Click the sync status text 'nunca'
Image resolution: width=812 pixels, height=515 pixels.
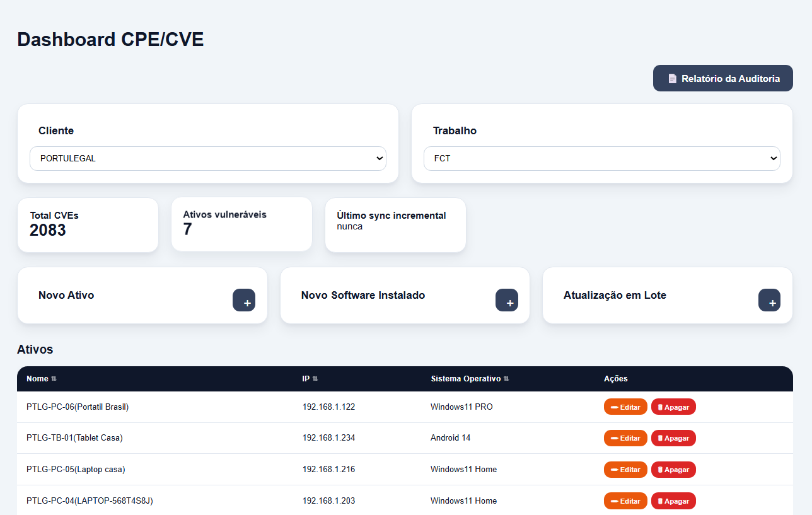pos(350,226)
